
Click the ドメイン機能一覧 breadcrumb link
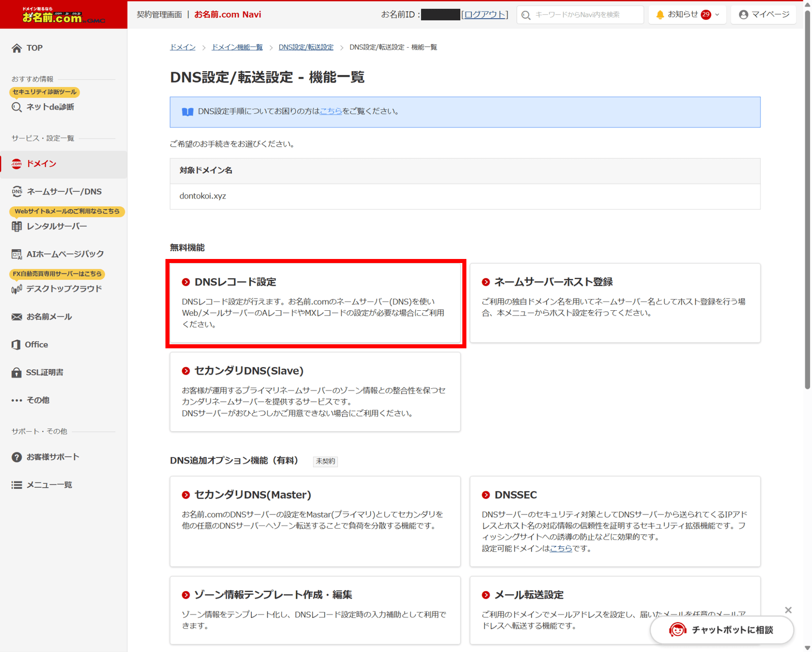[237, 47]
